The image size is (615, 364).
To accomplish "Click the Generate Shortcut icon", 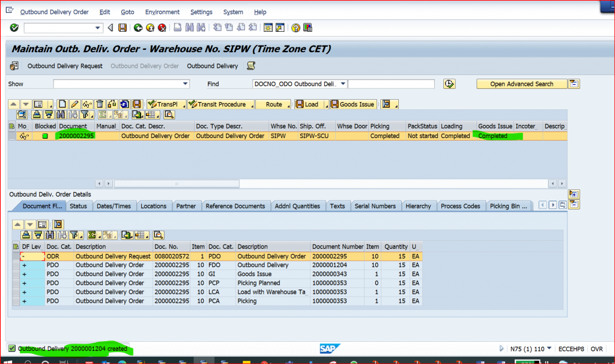I will (280, 28).
